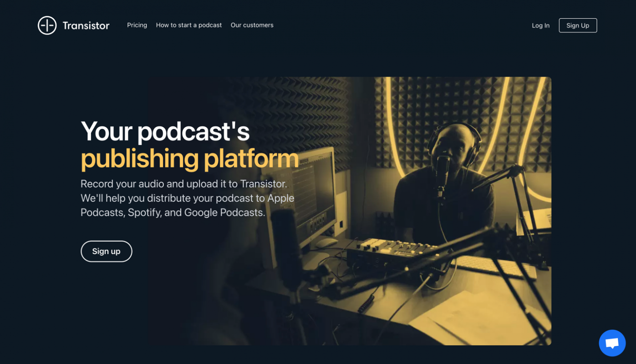Open the blue chat support bubble
The image size is (636, 364).
[x=612, y=343]
